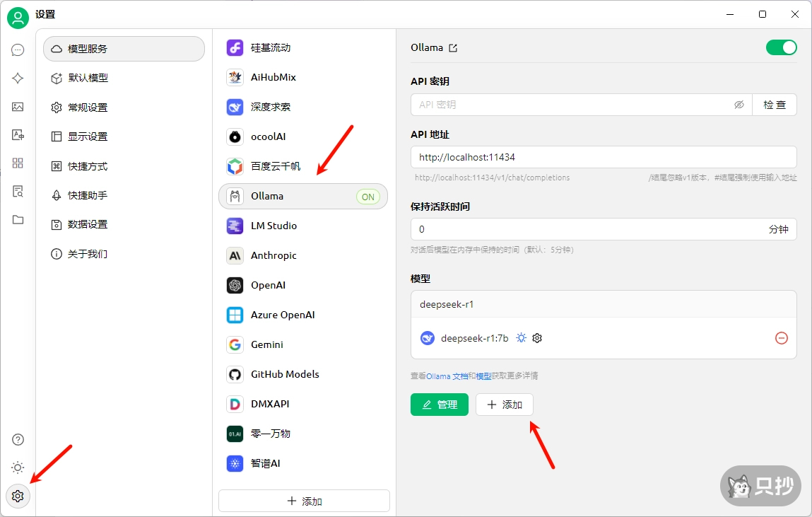Select 显示设置 in settings menu
The height and width of the screenshot is (517, 812).
[88, 136]
